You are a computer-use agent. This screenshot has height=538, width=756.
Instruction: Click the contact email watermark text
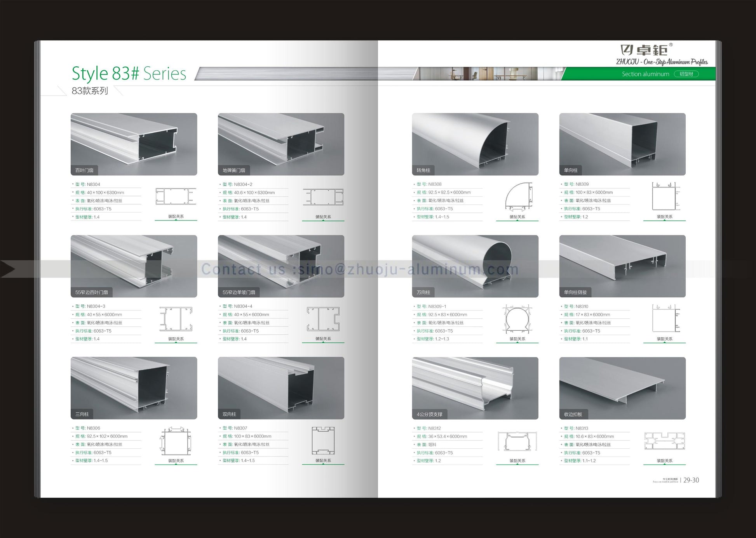[x=359, y=269]
